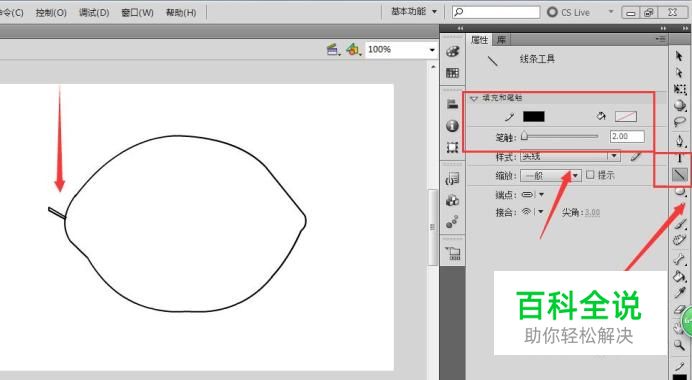
Task: Open the Align panel icon
Action: pos(452,104)
